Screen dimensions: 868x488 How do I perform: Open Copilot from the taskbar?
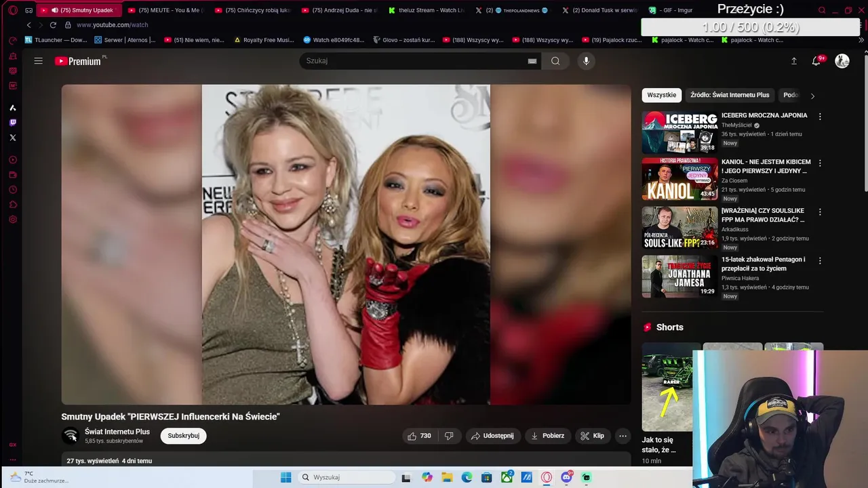(427, 477)
